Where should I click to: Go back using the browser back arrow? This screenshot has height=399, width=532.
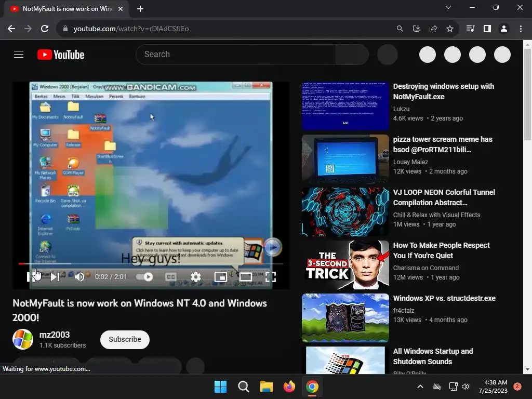(x=11, y=29)
